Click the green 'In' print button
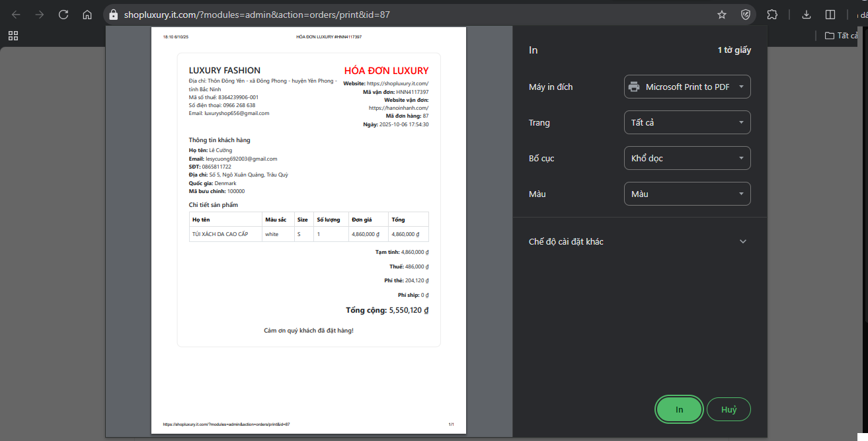This screenshot has width=868, height=441. click(x=679, y=409)
